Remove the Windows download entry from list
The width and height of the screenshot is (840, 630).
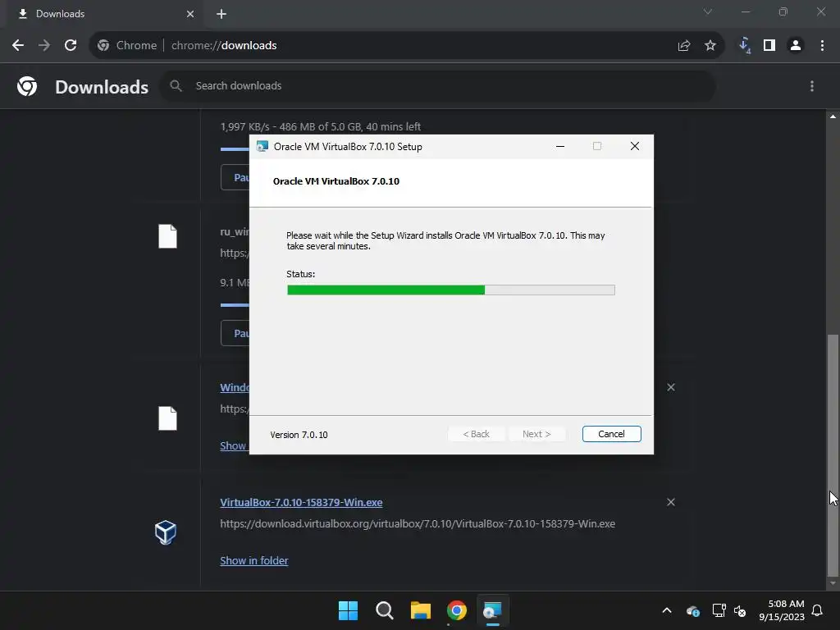[671, 387]
